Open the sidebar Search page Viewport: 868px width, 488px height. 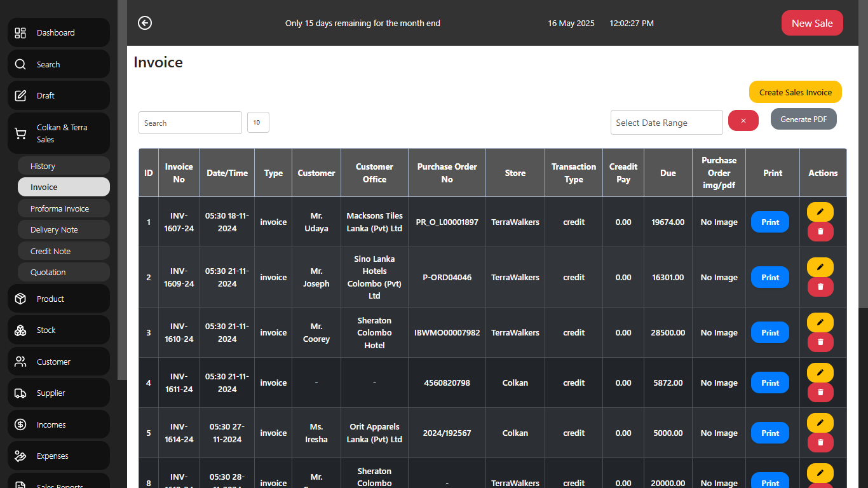point(58,64)
